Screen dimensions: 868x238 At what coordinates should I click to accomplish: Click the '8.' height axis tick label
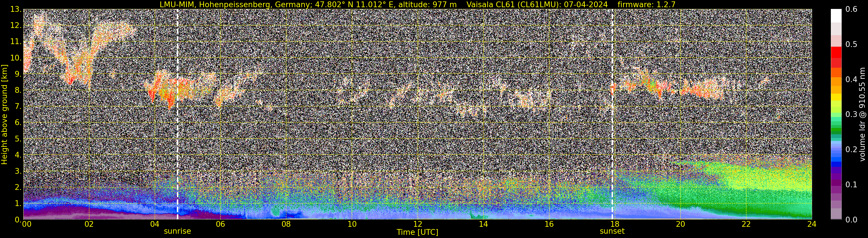pos(18,90)
